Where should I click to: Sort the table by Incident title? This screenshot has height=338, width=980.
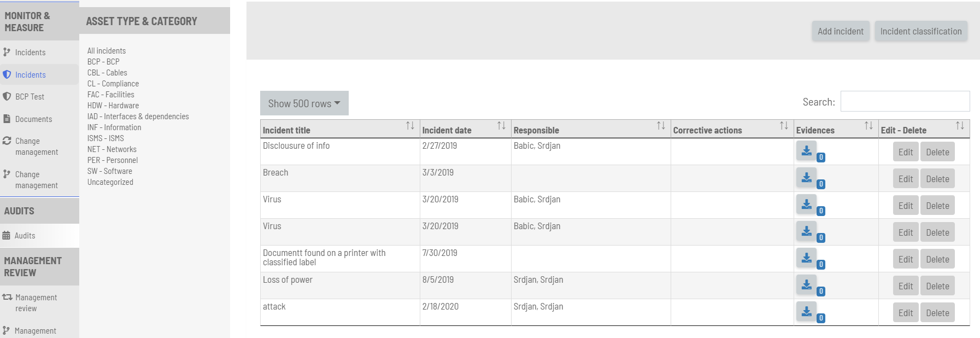coord(410,126)
